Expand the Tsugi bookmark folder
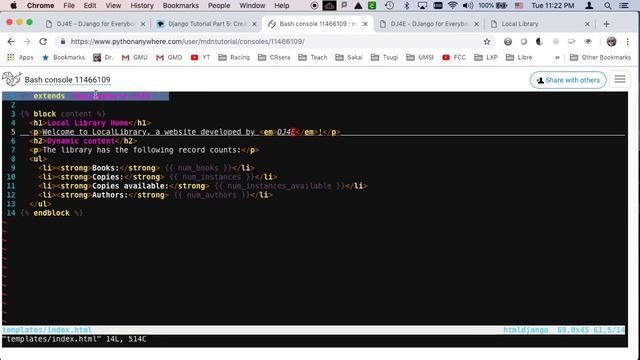Screen dimensions: 640x360 (x=384, y=58)
